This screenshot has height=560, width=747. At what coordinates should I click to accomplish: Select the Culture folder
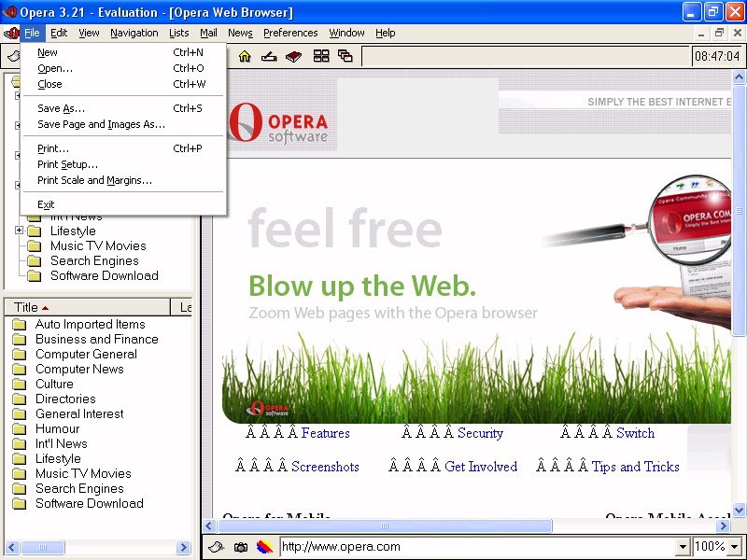[54, 384]
